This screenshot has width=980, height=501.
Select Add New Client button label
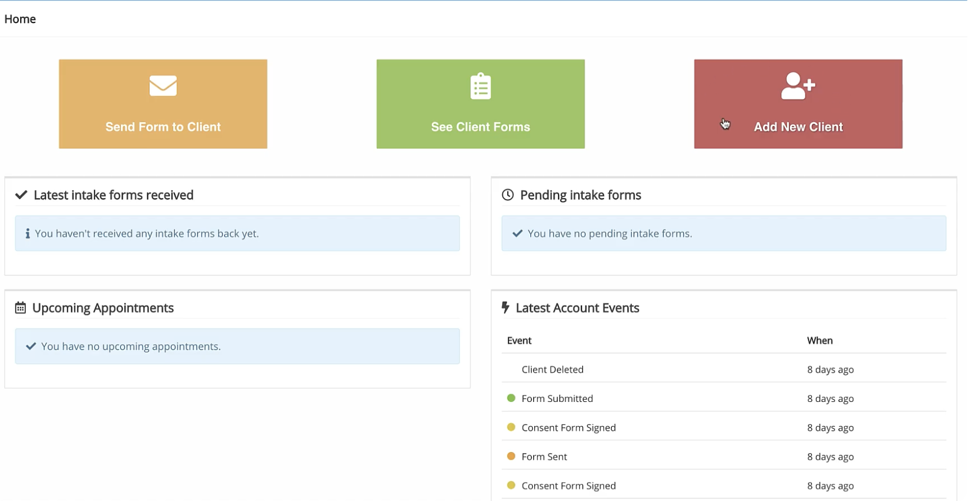pyautogui.click(x=798, y=127)
